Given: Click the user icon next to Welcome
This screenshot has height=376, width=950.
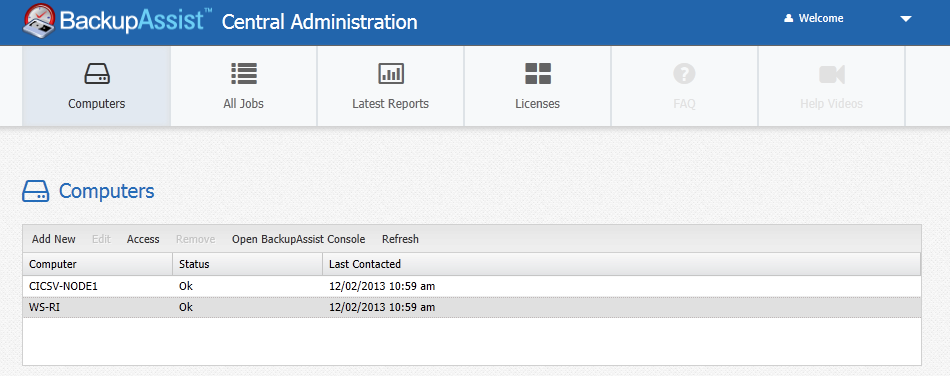Looking at the screenshot, I should pos(788,19).
